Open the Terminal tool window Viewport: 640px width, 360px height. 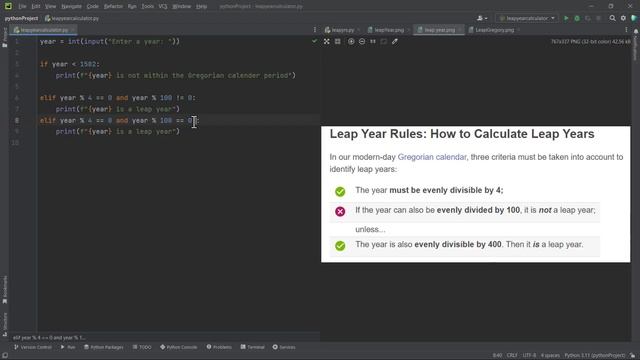point(253,347)
